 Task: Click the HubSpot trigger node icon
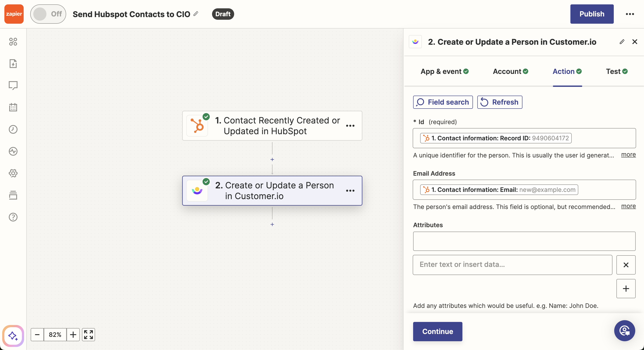pos(197,125)
